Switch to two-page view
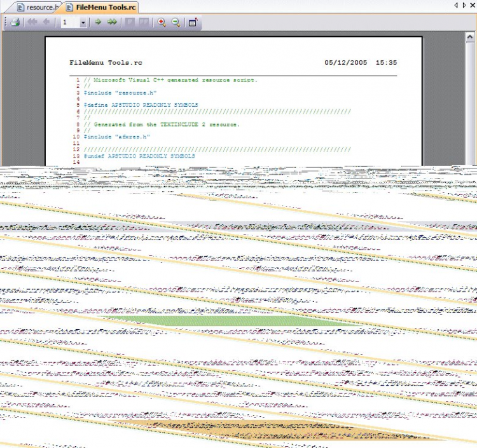The height and width of the screenshot is (448, 477). [144, 22]
